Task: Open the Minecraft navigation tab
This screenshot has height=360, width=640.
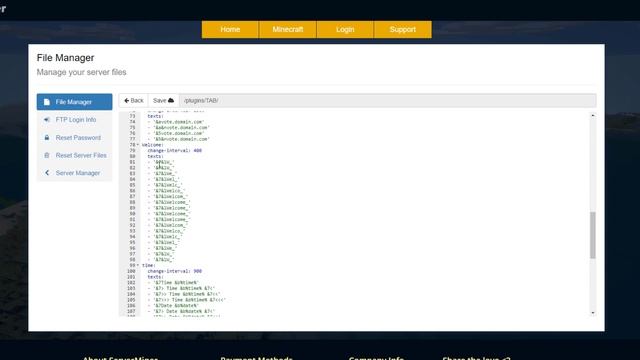Action: [288, 29]
